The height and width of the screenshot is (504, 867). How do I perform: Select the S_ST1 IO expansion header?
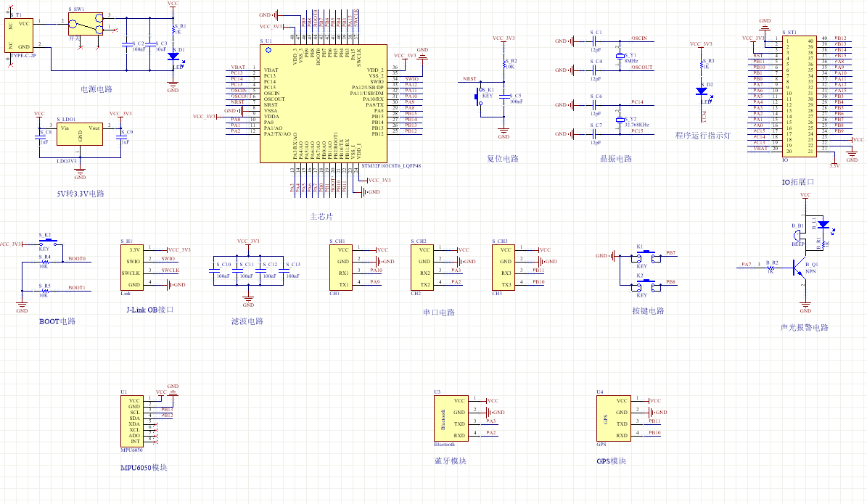(x=800, y=96)
